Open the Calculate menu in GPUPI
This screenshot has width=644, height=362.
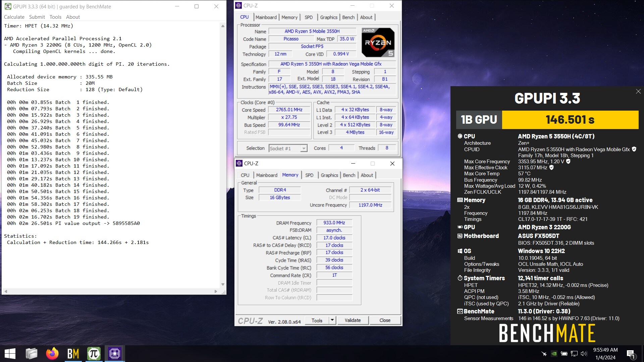pos(14,17)
